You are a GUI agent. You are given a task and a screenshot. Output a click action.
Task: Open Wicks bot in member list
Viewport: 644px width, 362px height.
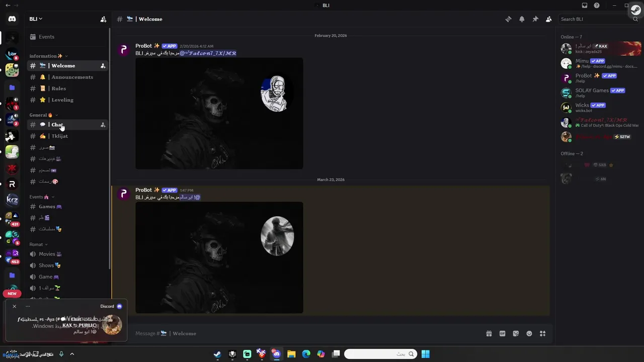coord(601,108)
